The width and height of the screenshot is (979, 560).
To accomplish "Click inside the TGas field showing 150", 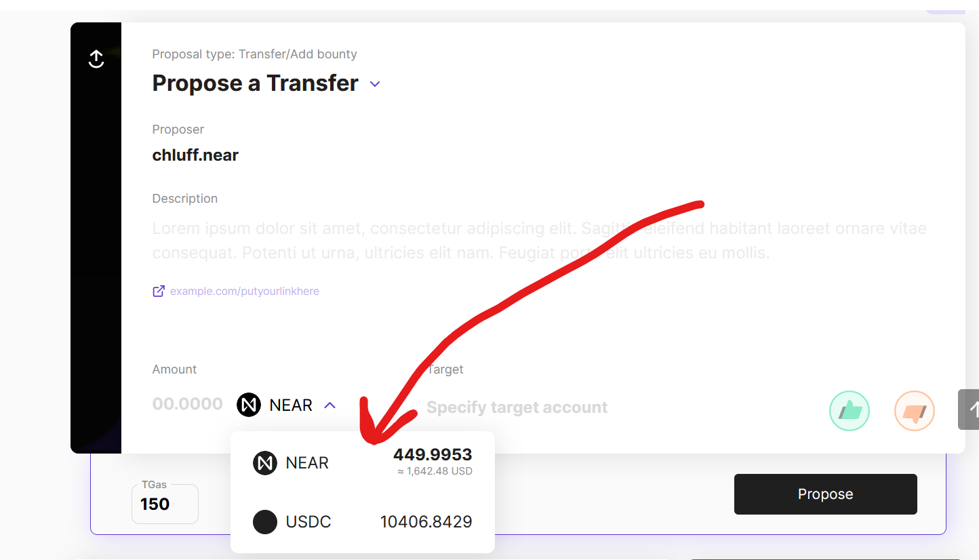I will 165,504.
